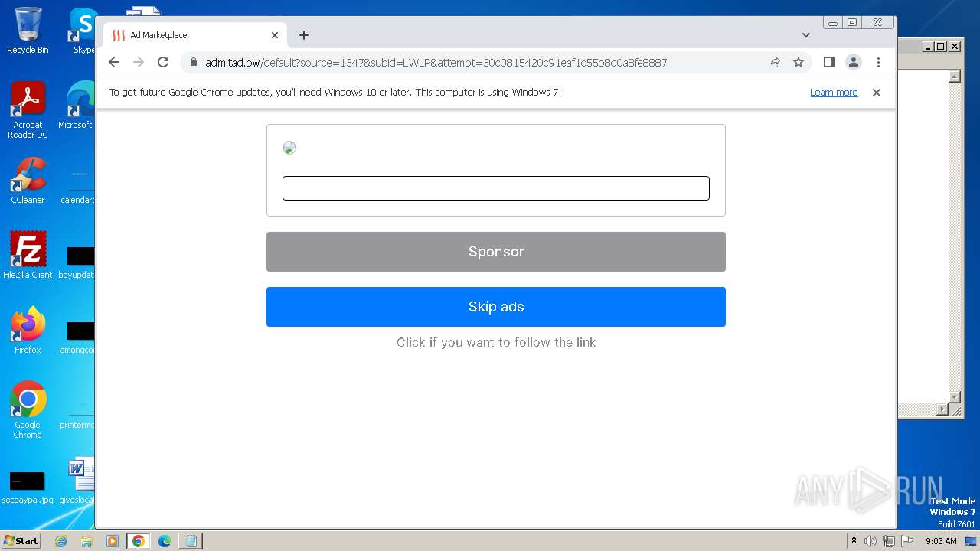
Task: Go back using Chrome back arrow
Action: pos(114,62)
